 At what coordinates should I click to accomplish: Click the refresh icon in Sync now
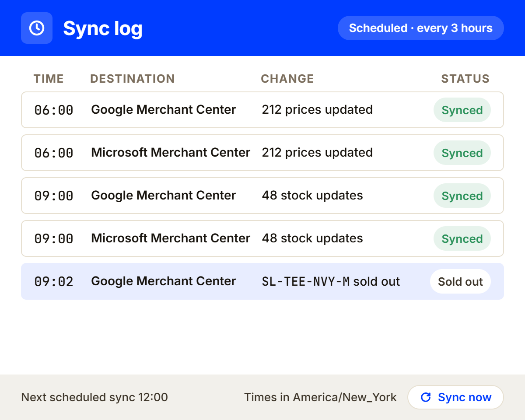coord(425,397)
